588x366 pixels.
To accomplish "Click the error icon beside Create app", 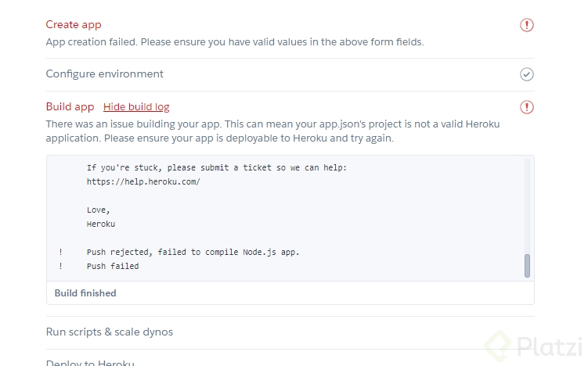I will click(x=527, y=25).
